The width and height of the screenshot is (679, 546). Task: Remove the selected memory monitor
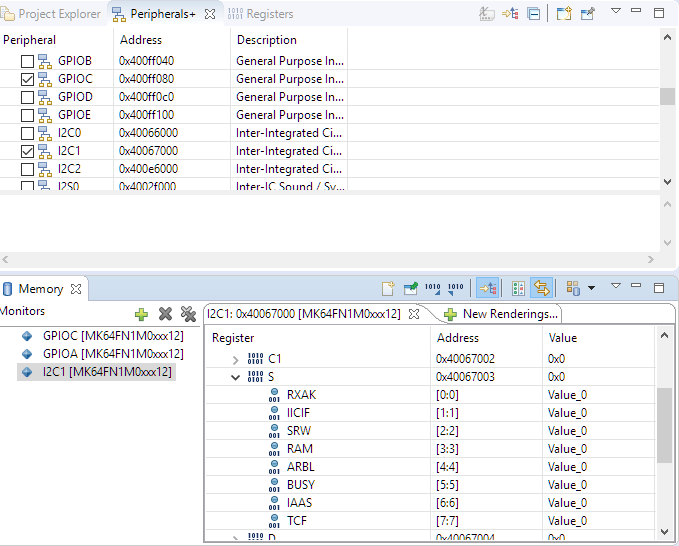click(165, 314)
